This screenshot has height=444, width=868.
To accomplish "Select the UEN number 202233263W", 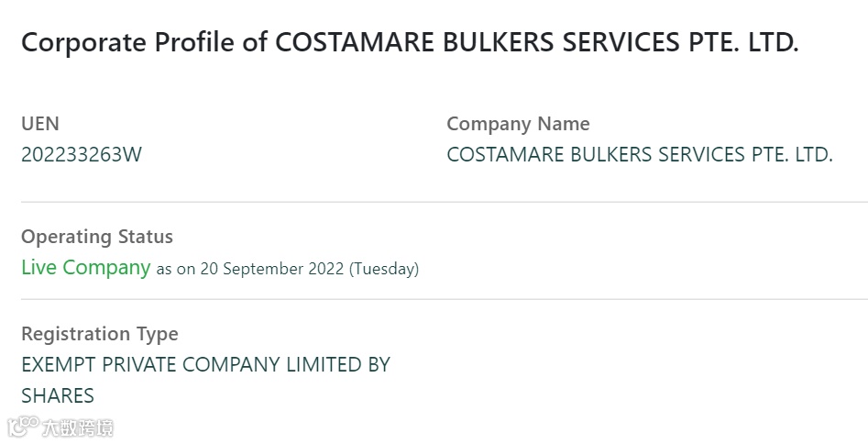I will [82, 154].
